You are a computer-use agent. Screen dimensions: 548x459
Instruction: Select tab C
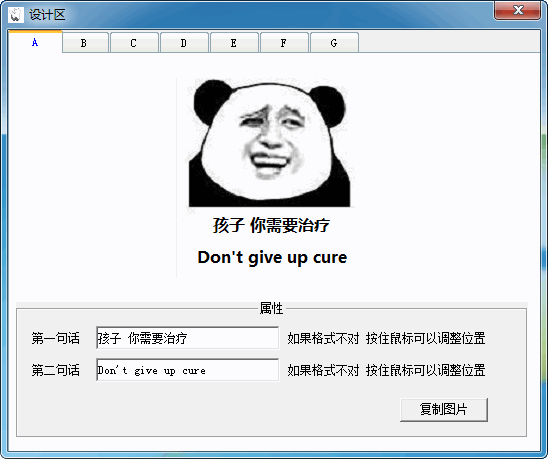point(134,43)
